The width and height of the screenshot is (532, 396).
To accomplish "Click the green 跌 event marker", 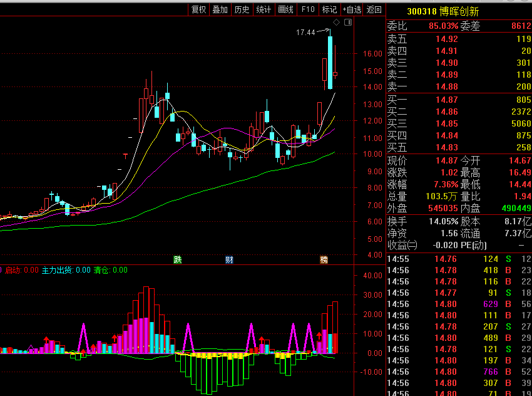I will [x=178, y=259].
